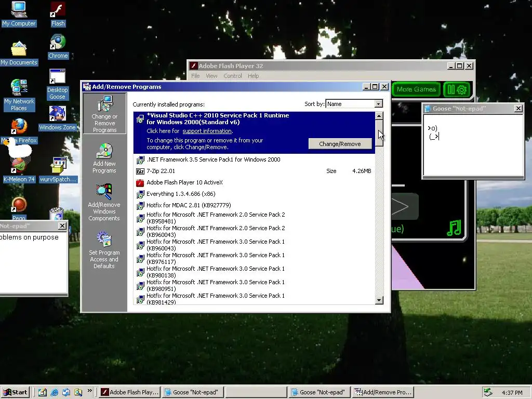This screenshot has height=399, width=532.
Task: Select the .NET 3.0 hotfix KB980951
Action: point(254,286)
